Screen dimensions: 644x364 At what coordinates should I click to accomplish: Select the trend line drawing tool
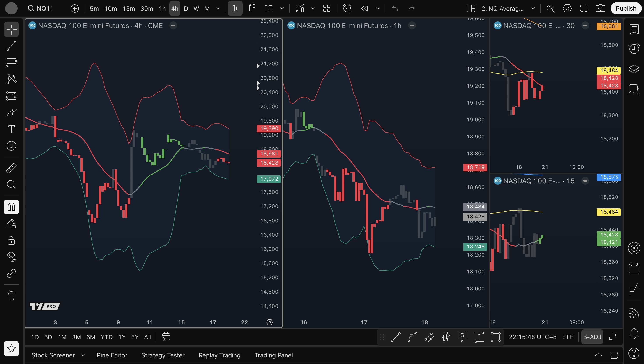[11, 46]
